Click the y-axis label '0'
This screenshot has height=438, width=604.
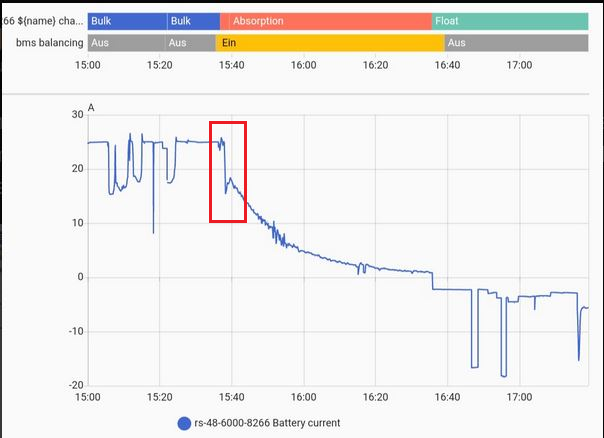[80, 277]
